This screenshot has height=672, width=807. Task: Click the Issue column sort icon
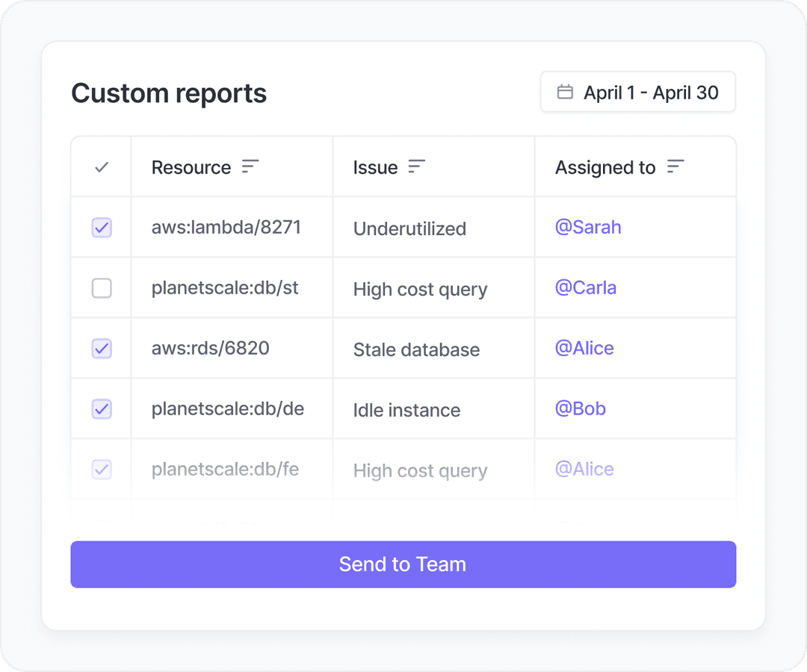(x=416, y=167)
